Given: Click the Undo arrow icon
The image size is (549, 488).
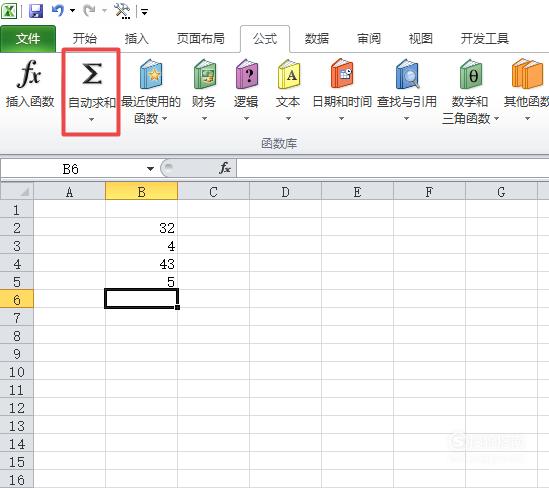Looking at the screenshot, I should click(58, 11).
